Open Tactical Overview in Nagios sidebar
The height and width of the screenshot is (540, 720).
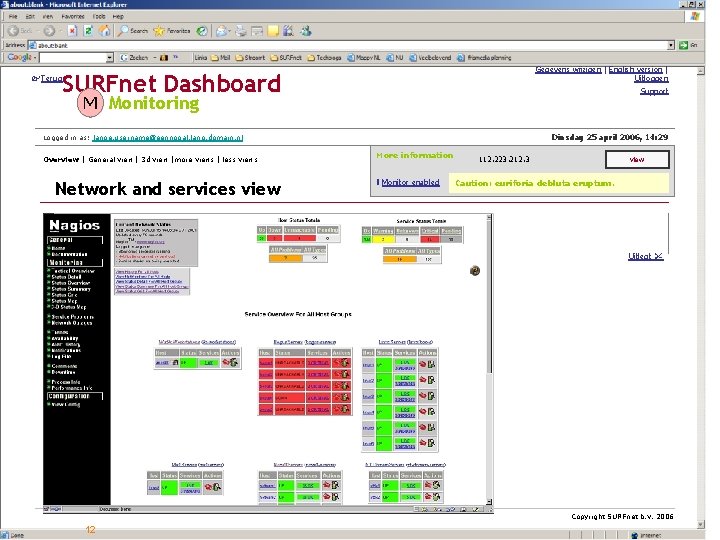coord(73,271)
